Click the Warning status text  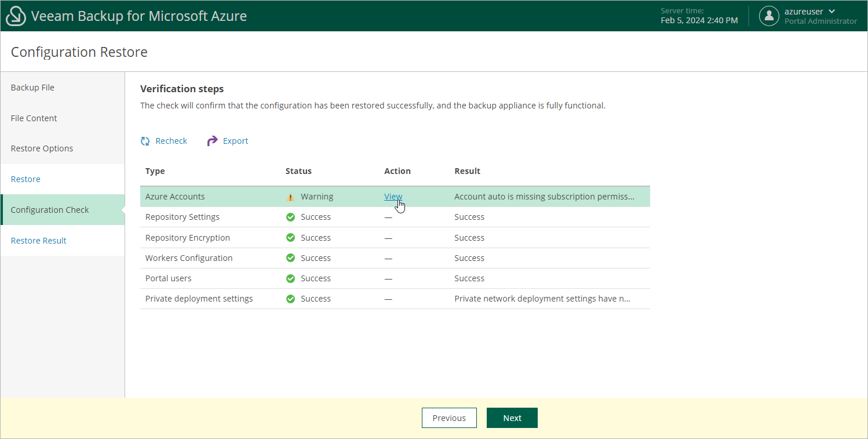317,197
